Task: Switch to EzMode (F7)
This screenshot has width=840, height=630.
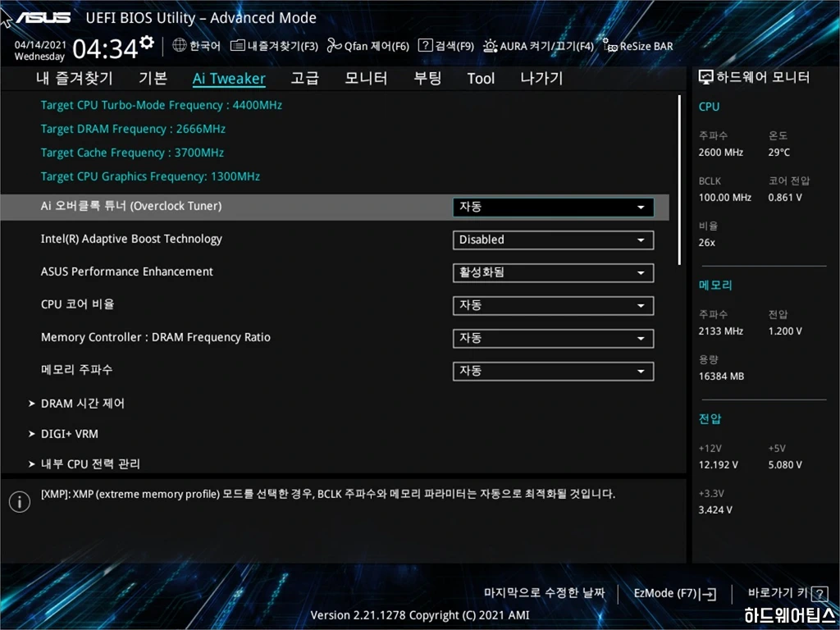Action: 674,594
